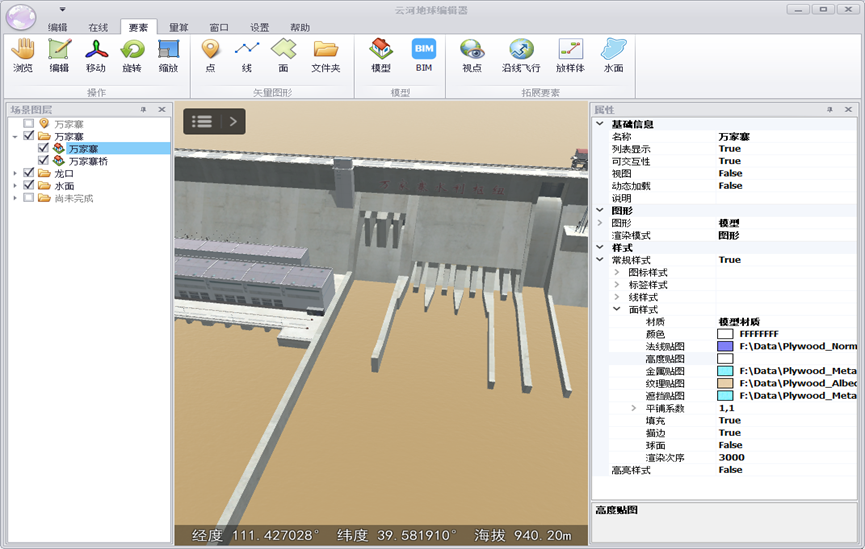This screenshot has width=865, height=549.
Task: Add a 视点 viewpoint
Action: pyautogui.click(x=472, y=56)
